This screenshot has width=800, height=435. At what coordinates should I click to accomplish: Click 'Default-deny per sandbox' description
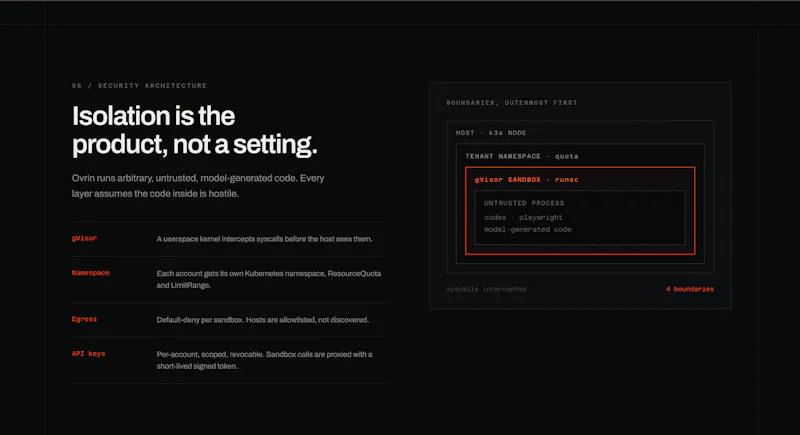pyautogui.click(x=262, y=320)
